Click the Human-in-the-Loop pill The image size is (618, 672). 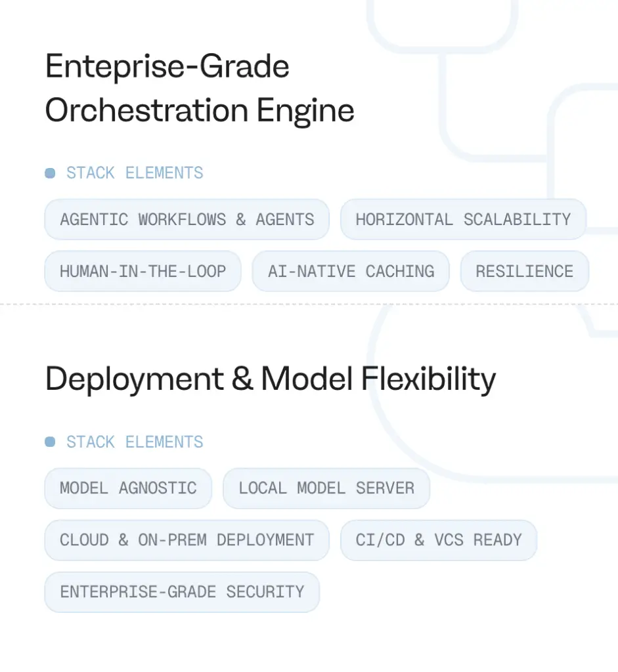tap(143, 271)
